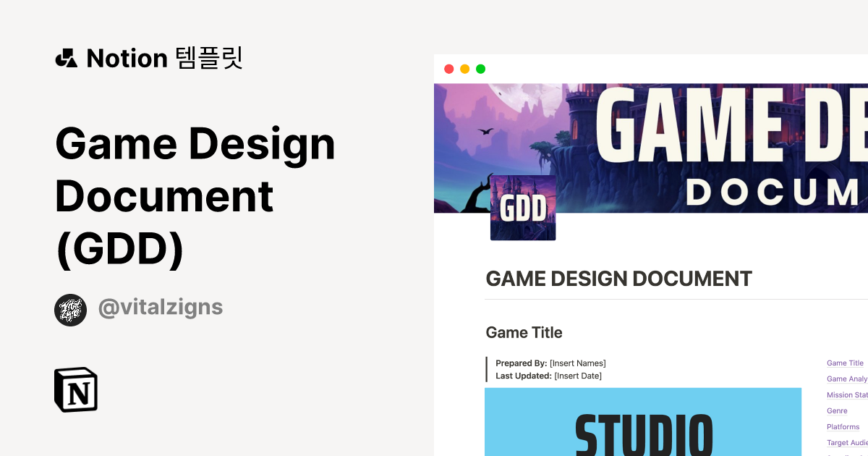
Task: Click the Notion logo icon top-left
Action: point(66,58)
